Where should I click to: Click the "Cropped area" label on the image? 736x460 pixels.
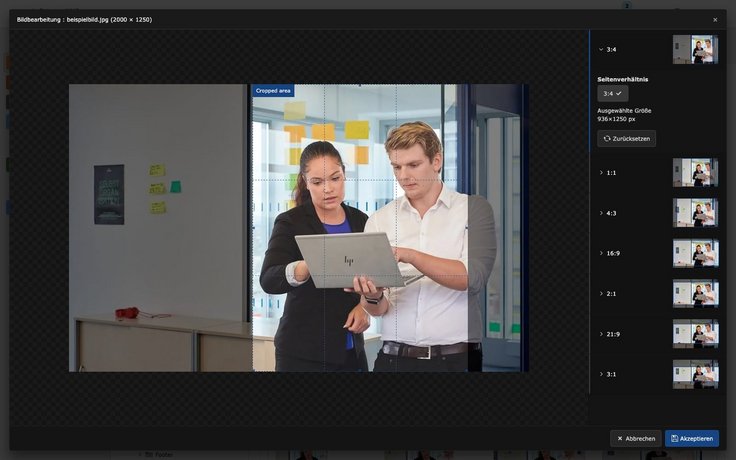273,91
